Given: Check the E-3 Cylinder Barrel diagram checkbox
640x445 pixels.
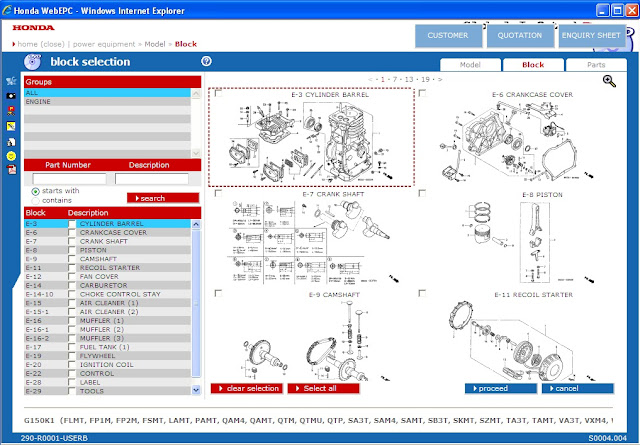Looking at the screenshot, I should point(218,93).
